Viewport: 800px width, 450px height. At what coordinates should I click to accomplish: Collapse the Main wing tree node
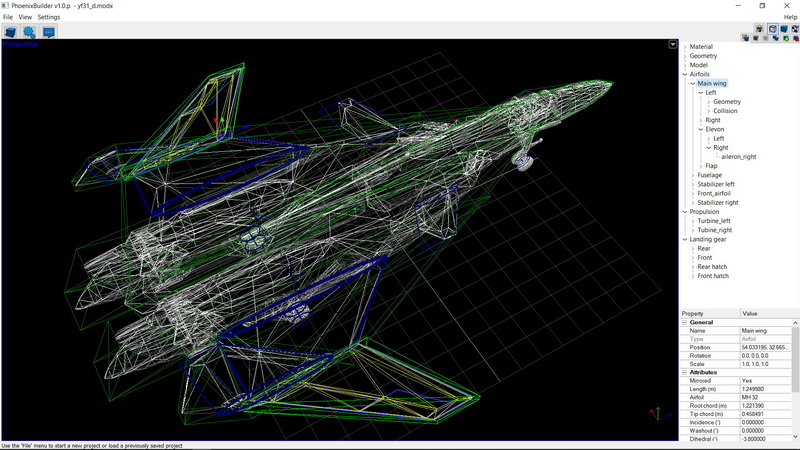pos(692,83)
